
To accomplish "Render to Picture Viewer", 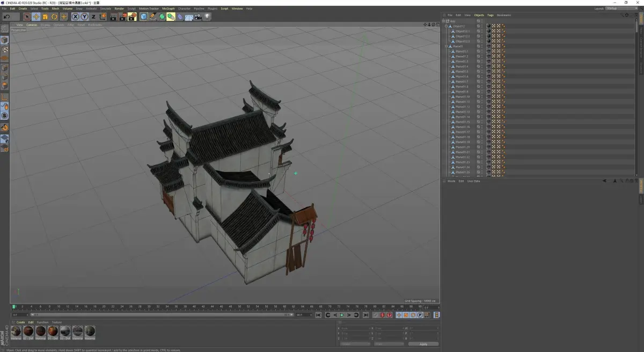I will tap(122, 17).
